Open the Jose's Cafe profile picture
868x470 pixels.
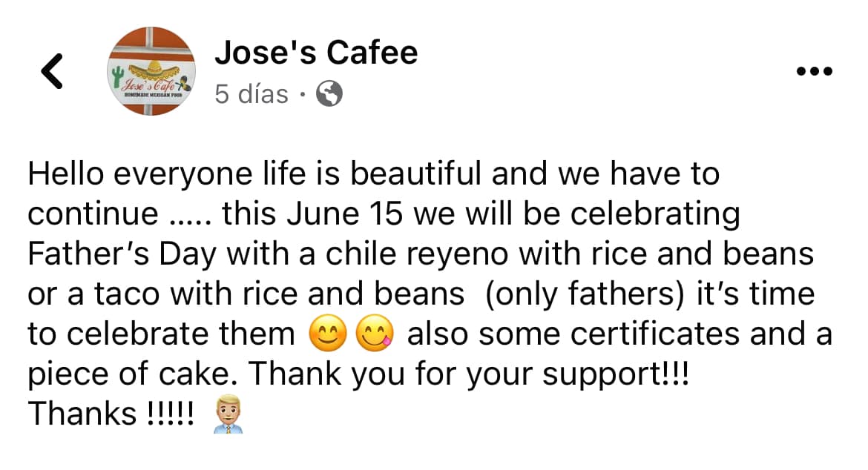(151, 70)
